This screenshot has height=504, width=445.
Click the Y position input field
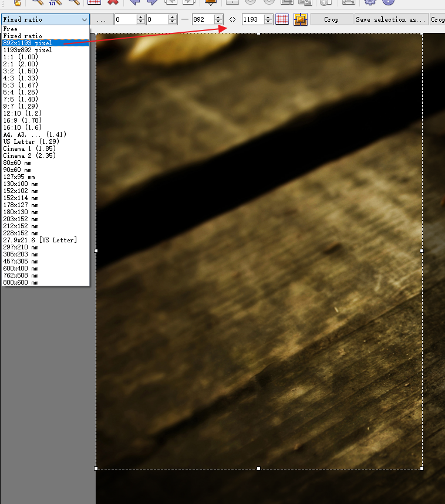[157, 19]
